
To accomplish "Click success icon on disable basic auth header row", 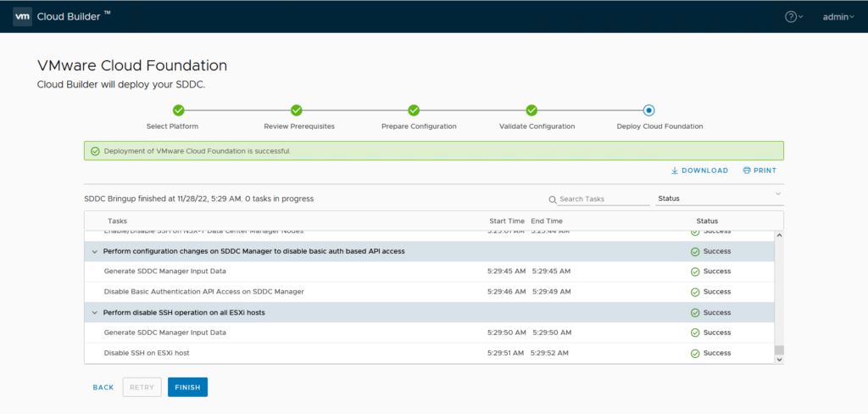I will tap(695, 252).
